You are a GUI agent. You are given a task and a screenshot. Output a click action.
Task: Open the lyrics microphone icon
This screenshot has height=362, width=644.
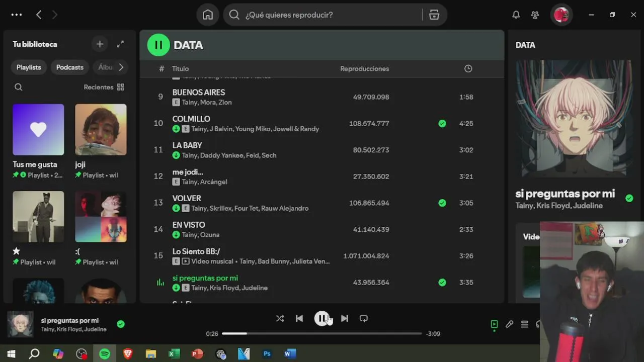(509, 324)
